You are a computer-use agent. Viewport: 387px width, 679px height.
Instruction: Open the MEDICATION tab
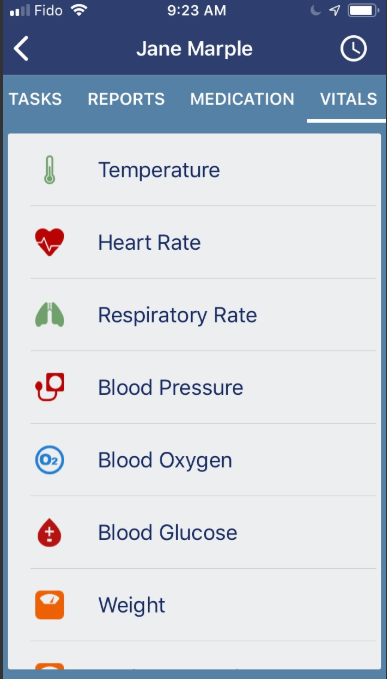tap(242, 99)
